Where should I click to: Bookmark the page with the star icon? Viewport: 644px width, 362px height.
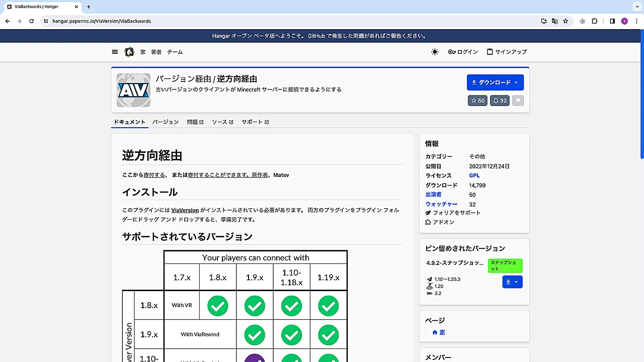[x=565, y=21]
